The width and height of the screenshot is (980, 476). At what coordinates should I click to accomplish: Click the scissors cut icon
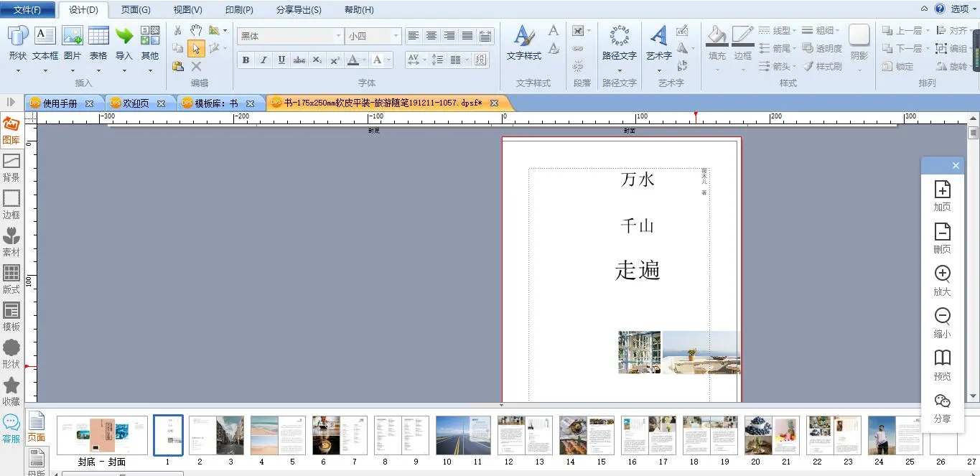tap(178, 31)
